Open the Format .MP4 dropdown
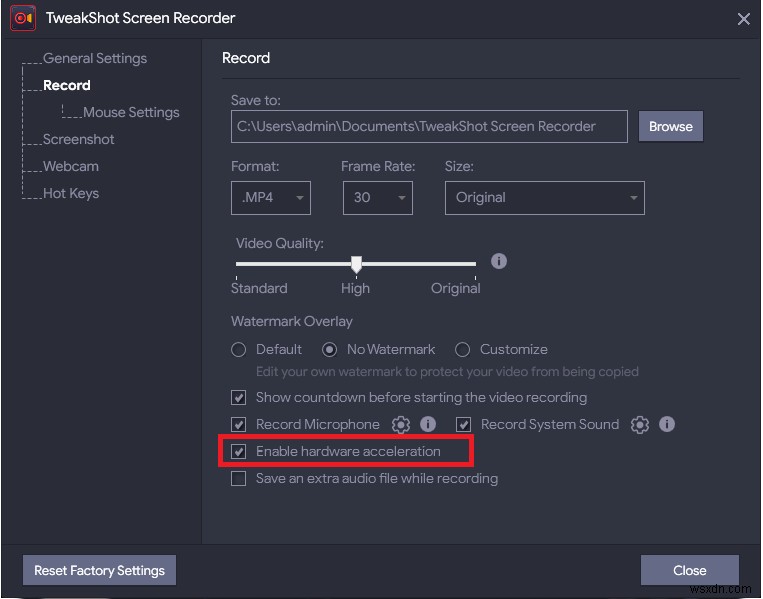Image resolution: width=763 pixels, height=599 pixels. pos(271,198)
